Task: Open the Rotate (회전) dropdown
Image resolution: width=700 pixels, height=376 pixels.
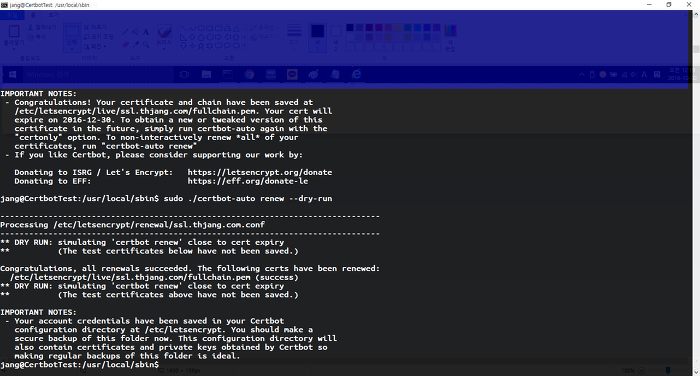Action: (x=95, y=46)
